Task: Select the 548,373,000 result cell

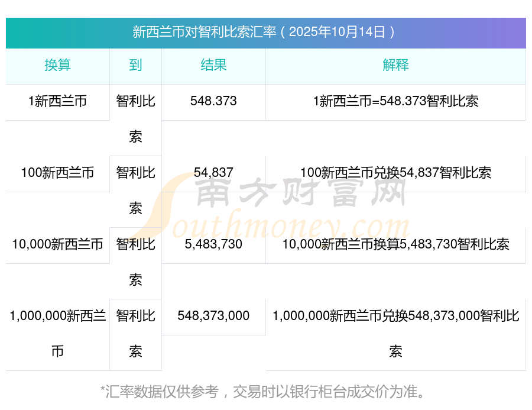Action: point(213,316)
